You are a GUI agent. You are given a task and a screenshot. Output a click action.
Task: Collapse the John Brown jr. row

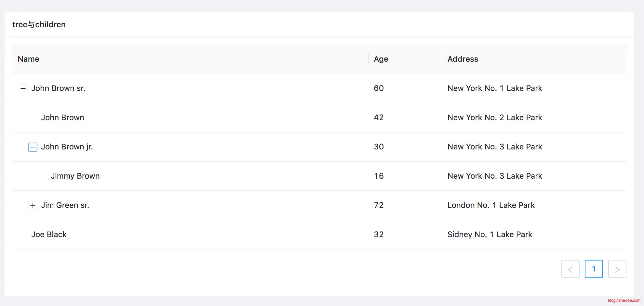pos(33,147)
